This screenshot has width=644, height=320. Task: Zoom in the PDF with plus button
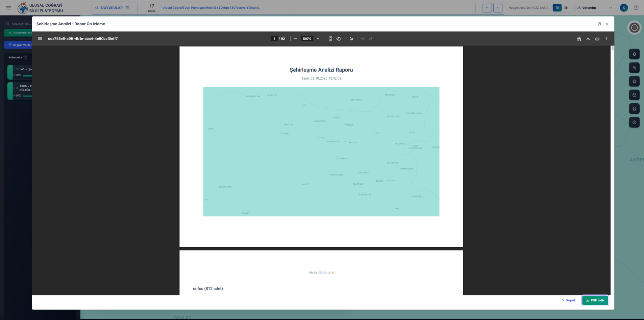point(318,38)
